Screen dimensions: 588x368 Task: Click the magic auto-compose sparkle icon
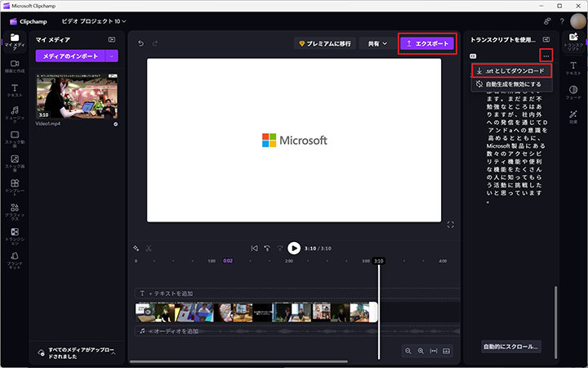click(x=136, y=249)
